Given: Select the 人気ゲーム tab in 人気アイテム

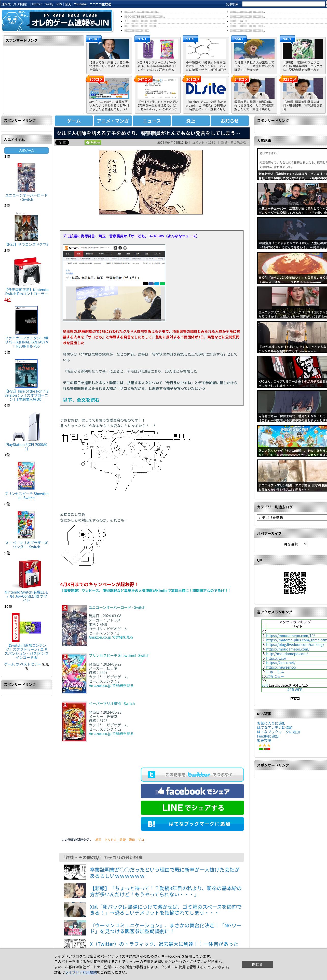Looking at the screenshot, I should pos(26,151).
